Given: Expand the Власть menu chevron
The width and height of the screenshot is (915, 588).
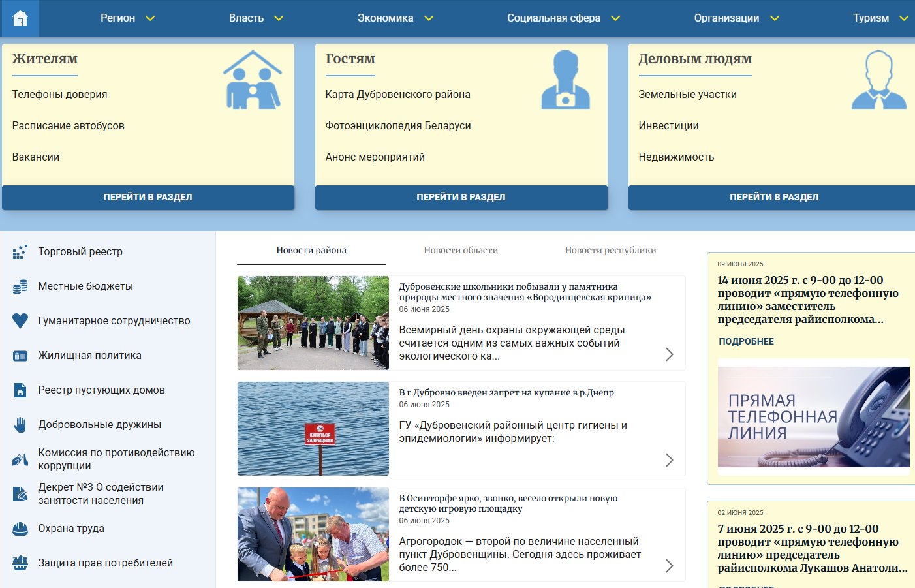Looking at the screenshot, I should (279, 18).
